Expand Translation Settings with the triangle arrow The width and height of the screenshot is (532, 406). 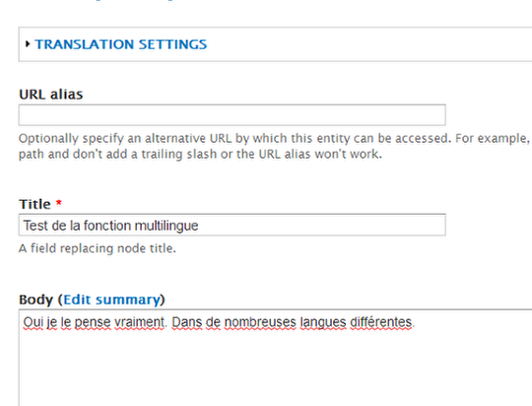(28, 43)
